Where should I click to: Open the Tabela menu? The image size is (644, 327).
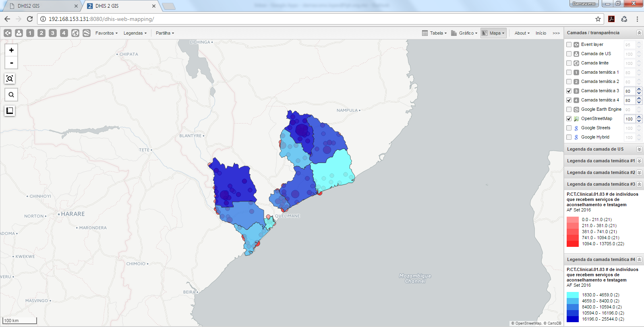(435, 33)
